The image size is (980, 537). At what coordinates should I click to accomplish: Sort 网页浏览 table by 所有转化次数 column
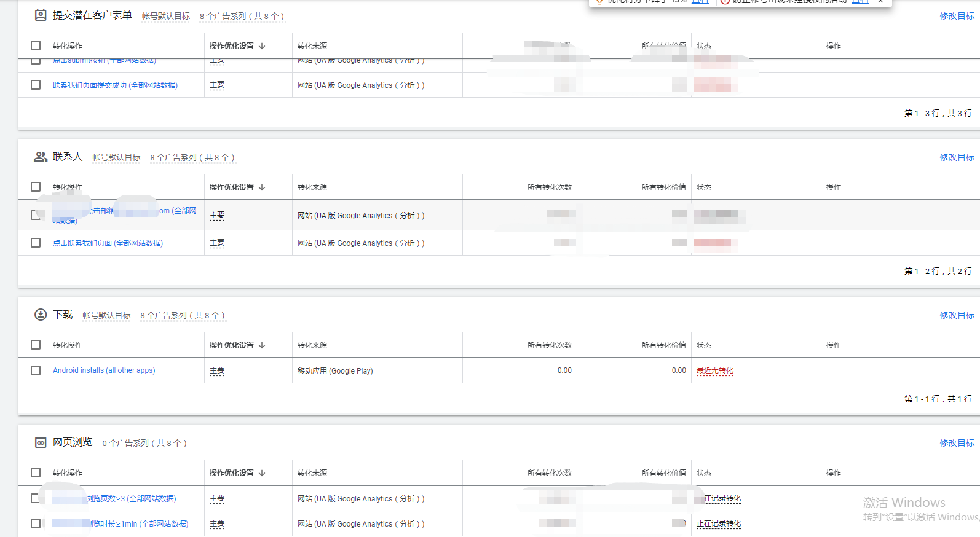(x=550, y=473)
